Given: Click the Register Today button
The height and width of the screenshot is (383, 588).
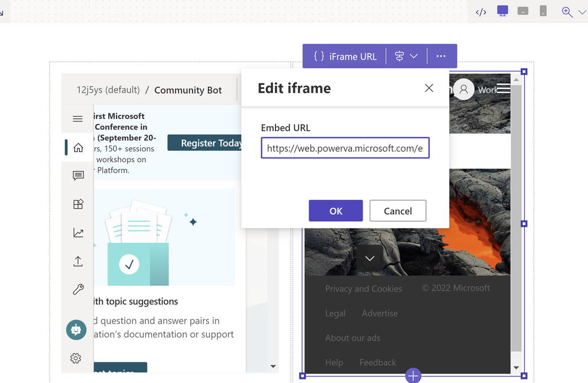Looking at the screenshot, I should pos(205,143).
